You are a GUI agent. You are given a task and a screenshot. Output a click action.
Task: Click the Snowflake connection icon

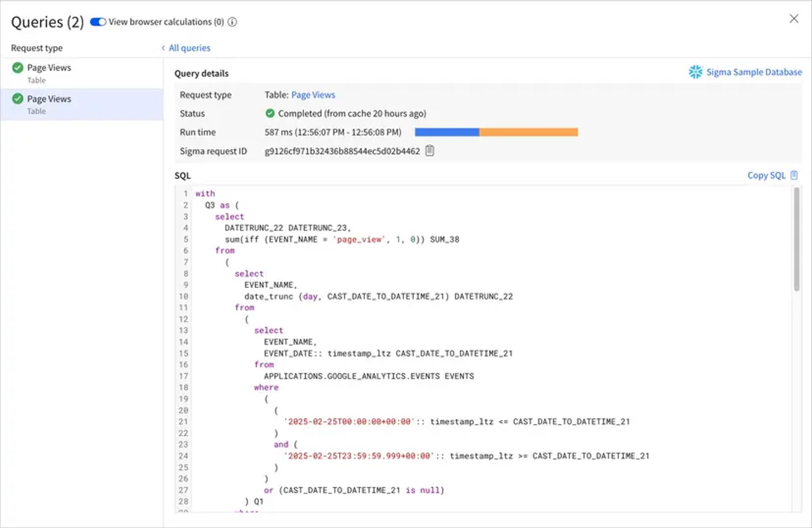(x=695, y=72)
